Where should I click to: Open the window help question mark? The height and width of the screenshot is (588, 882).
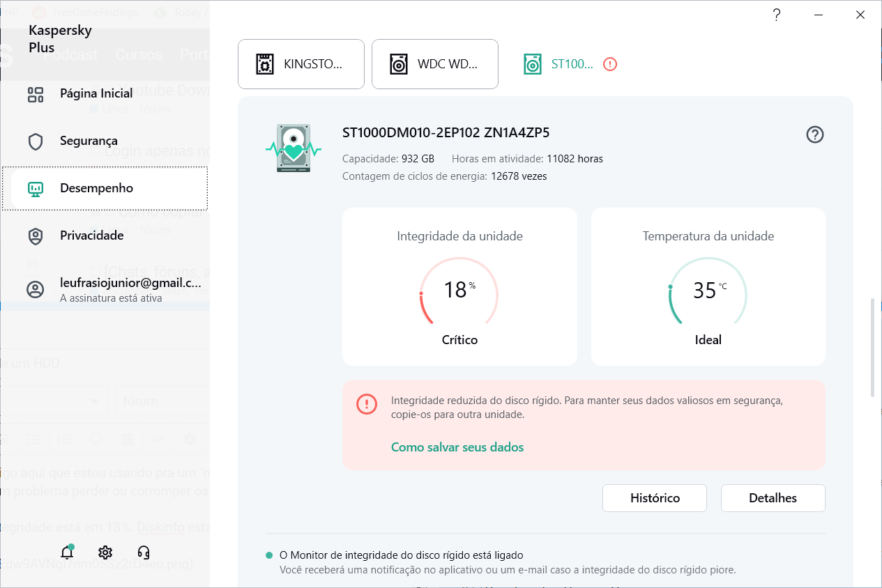777,15
